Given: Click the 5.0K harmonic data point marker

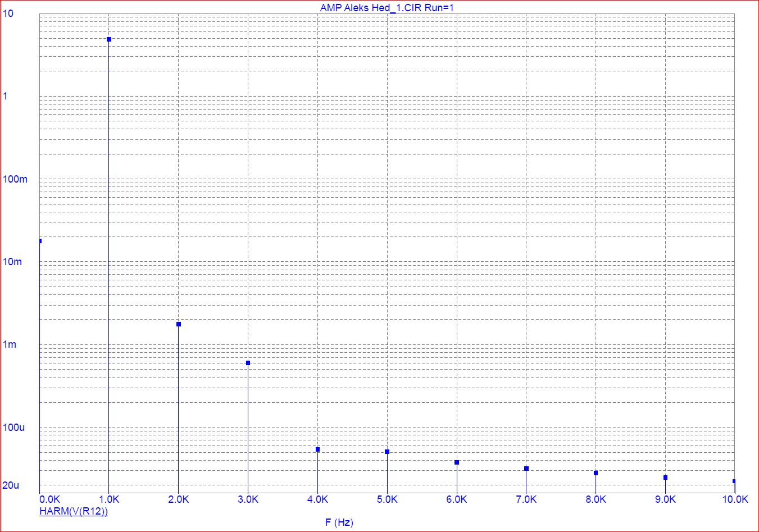Looking at the screenshot, I should [x=387, y=452].
